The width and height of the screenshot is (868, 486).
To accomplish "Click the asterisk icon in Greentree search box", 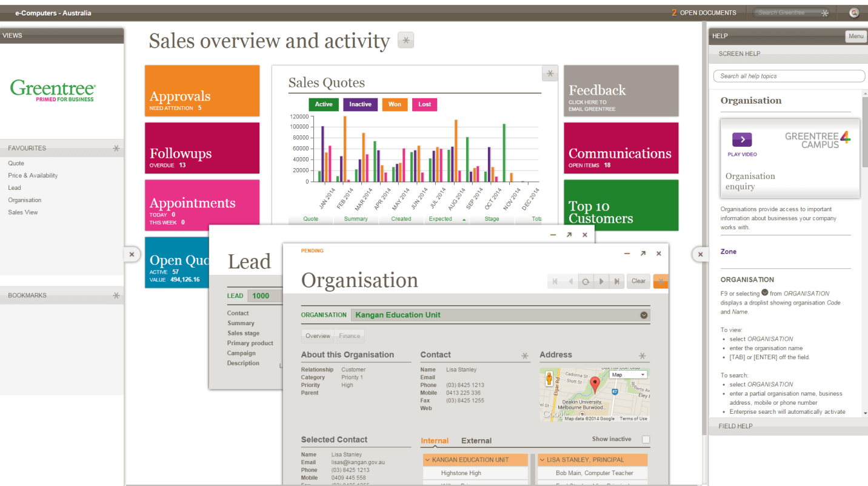I will pos(824,13).
